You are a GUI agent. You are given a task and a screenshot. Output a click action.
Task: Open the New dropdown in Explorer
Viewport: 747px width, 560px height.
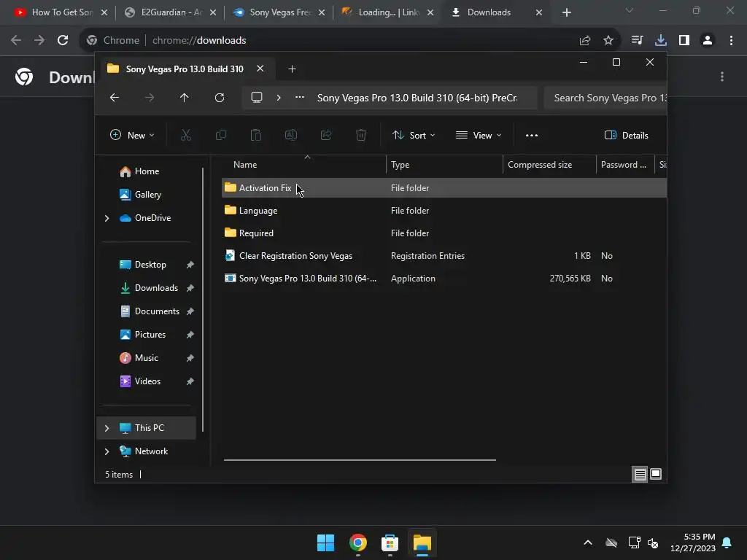click(132, 135)
